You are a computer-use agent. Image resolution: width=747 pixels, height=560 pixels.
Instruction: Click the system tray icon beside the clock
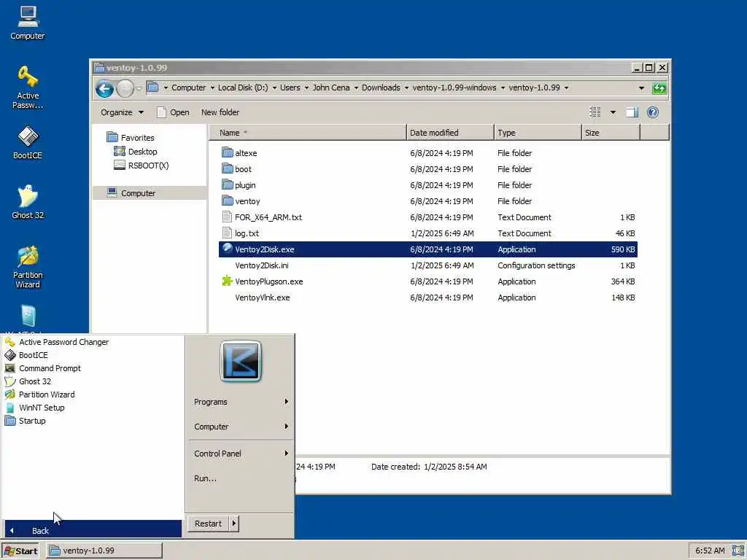[x=738, y=551]
